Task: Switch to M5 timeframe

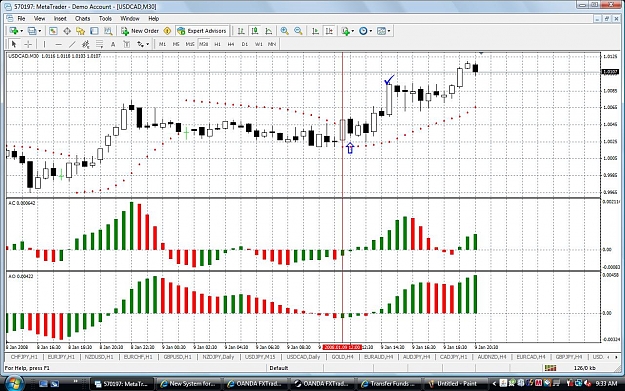Action: pos(176,44)
